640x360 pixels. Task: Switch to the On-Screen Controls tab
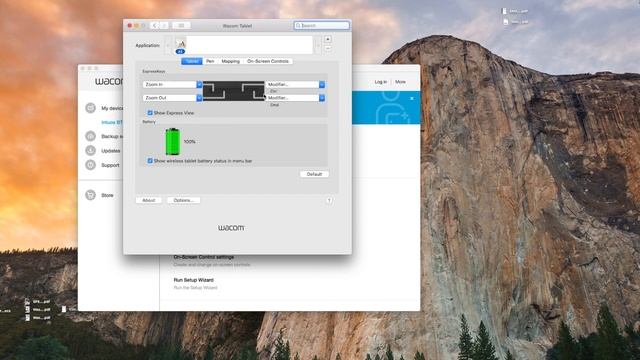[268, 61]
